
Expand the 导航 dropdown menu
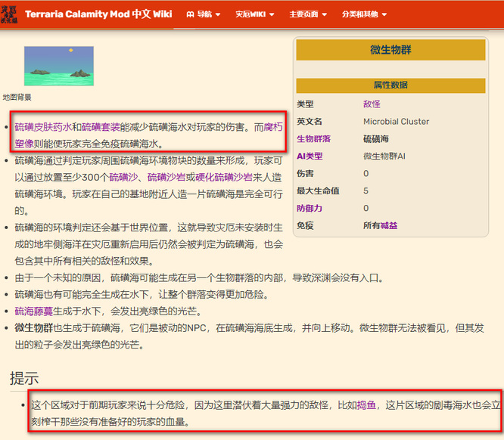[x=204, y=14]
